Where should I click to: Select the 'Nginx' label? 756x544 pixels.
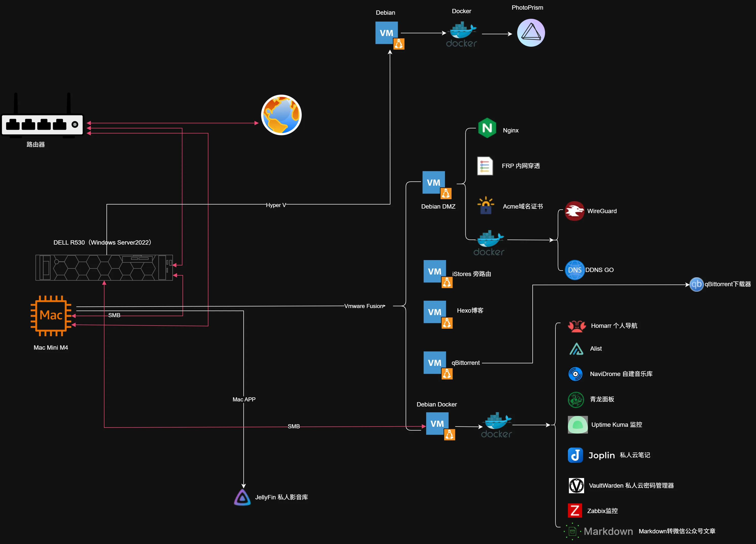coord(511,130)
